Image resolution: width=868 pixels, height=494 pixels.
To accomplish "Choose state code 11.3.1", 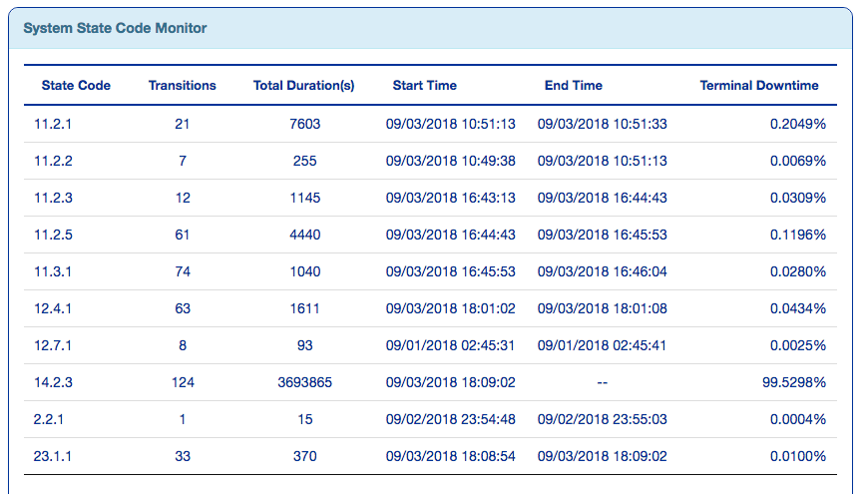I will (54, 271).
